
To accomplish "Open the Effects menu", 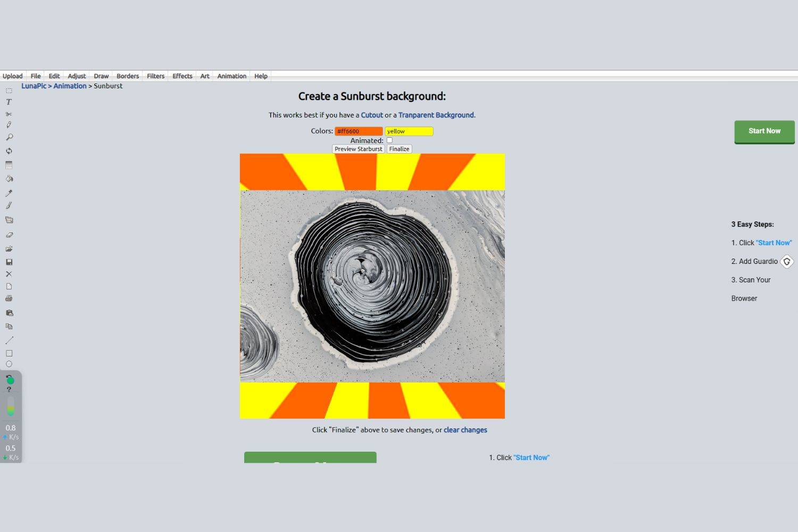I will 182,76.
